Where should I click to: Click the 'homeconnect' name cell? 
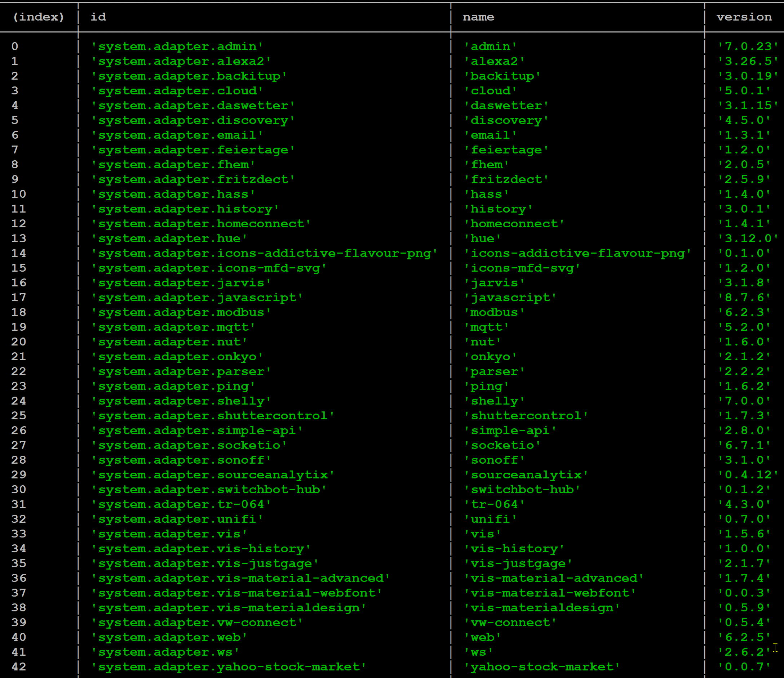click(x=514, y=224)
